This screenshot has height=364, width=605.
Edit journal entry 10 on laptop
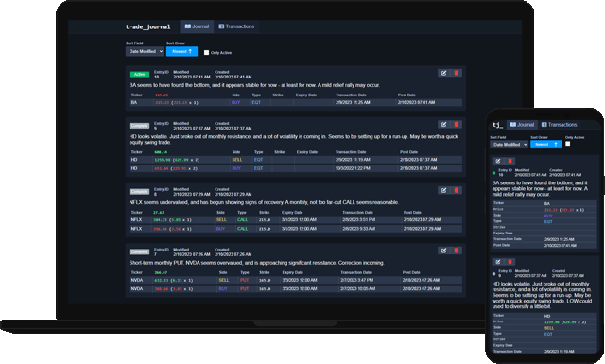click(443, 73)
